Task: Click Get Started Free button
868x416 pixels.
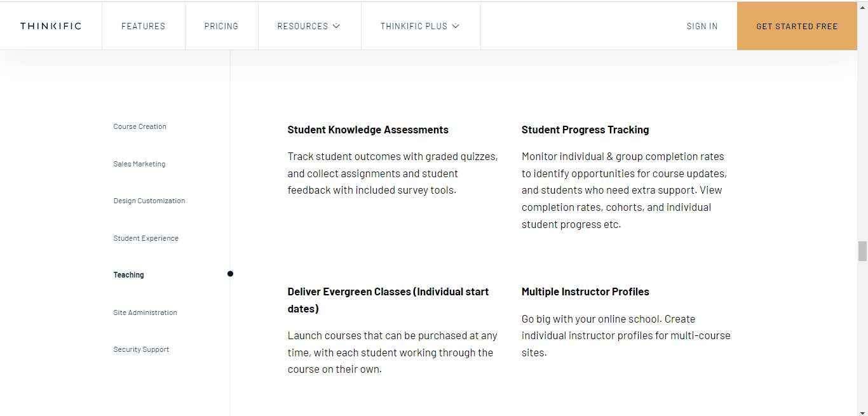Action: coord(797,26)
